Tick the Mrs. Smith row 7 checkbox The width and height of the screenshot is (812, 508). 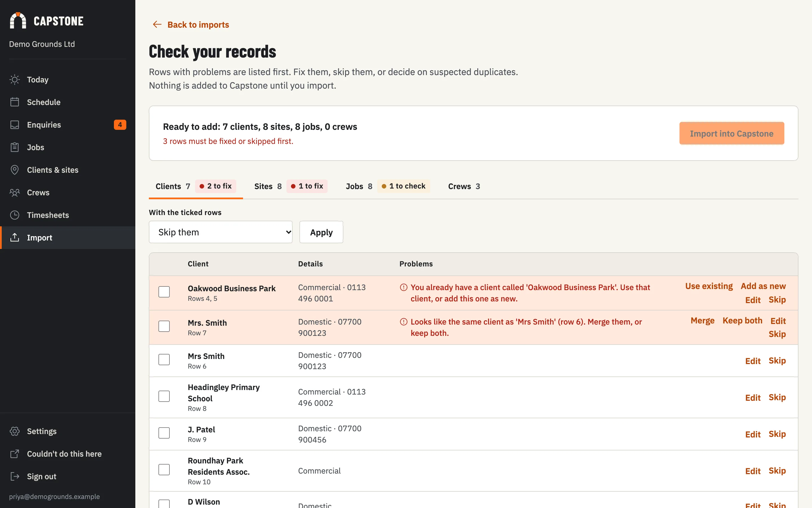coord(164,326)
